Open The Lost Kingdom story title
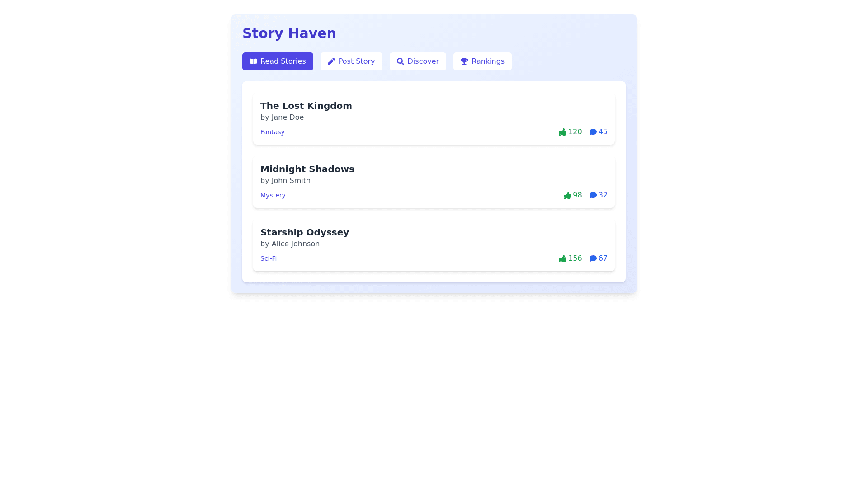This screenshot has width=868, height=488. tap(306, 106)
